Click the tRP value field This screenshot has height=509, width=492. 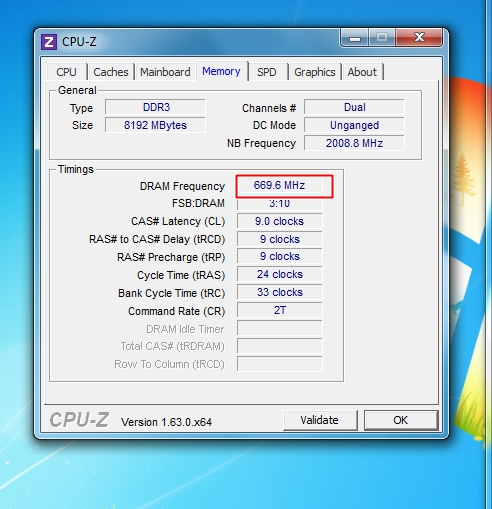click(x=280, y=256)
